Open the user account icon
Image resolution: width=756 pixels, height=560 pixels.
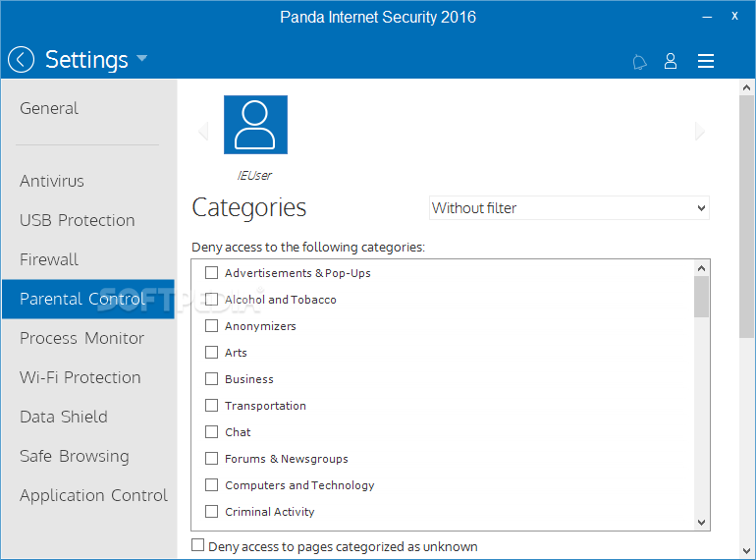671,61
